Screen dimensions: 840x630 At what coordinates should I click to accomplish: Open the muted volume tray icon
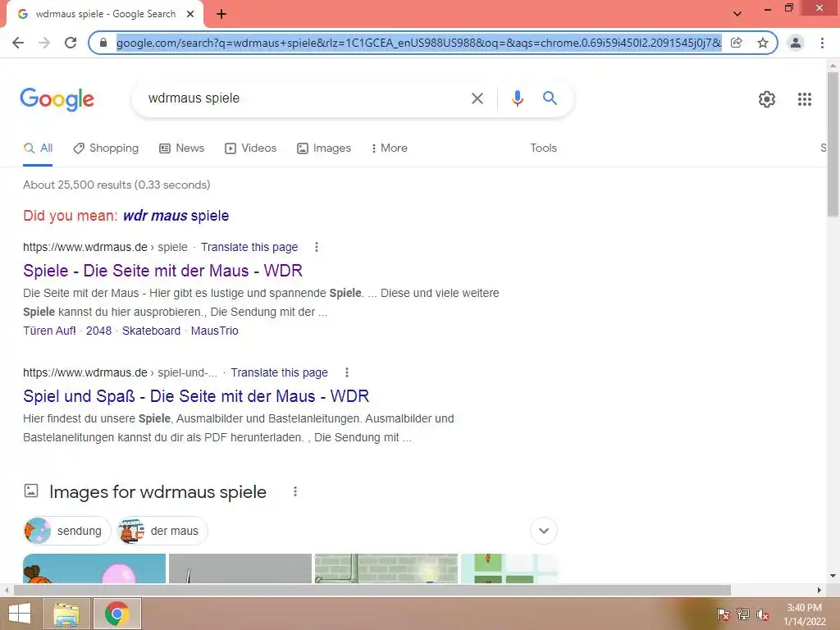(x=762, y=614)
